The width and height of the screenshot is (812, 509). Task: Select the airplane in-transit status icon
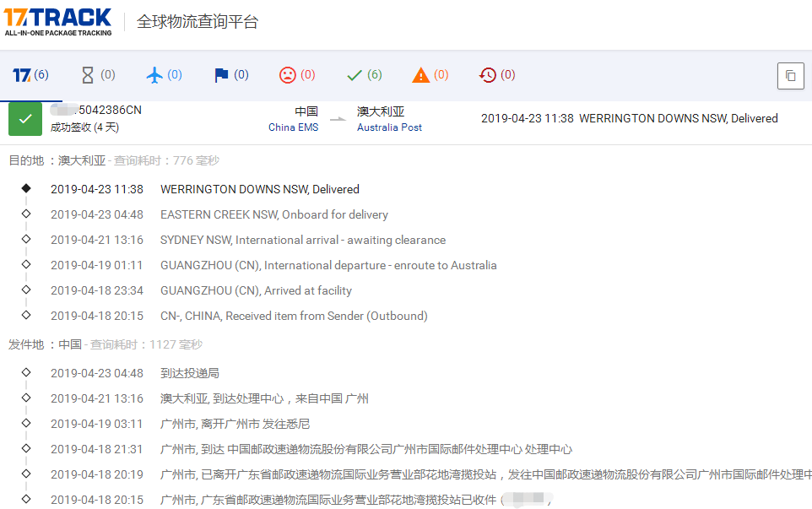point(162,74)
